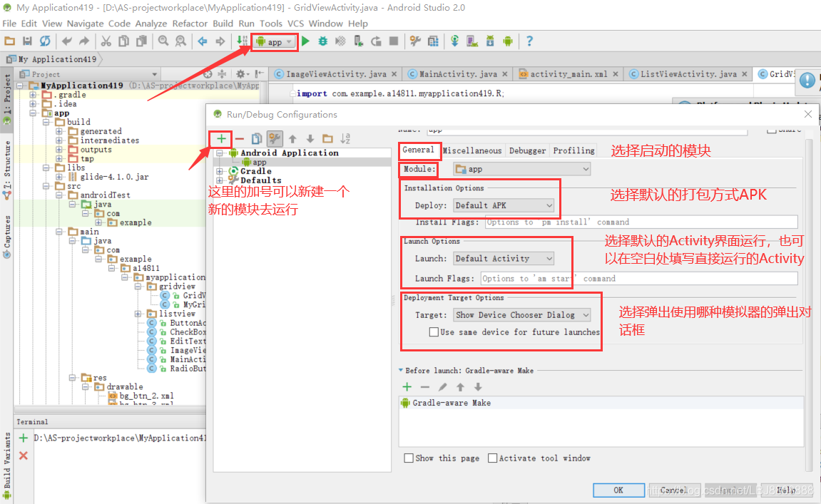Toggle Use same device for future launches
The height and width of the screenshot is (504, 821).
[434, 331]
